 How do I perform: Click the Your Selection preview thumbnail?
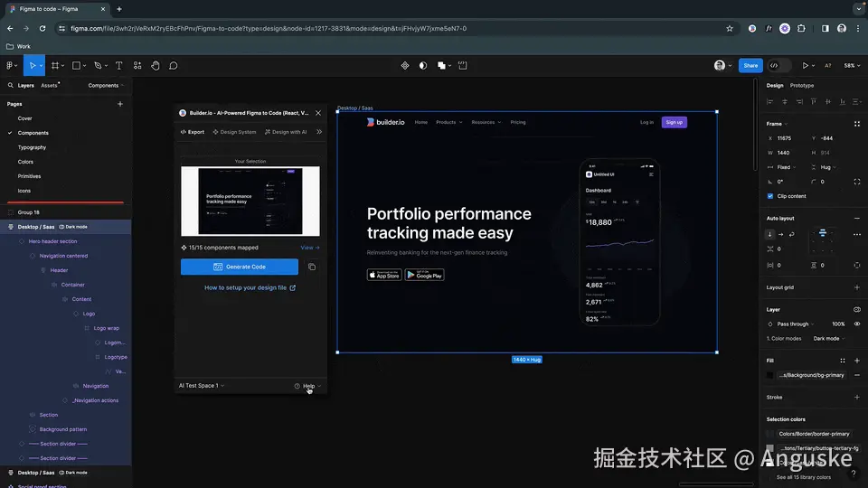(250, 202)
